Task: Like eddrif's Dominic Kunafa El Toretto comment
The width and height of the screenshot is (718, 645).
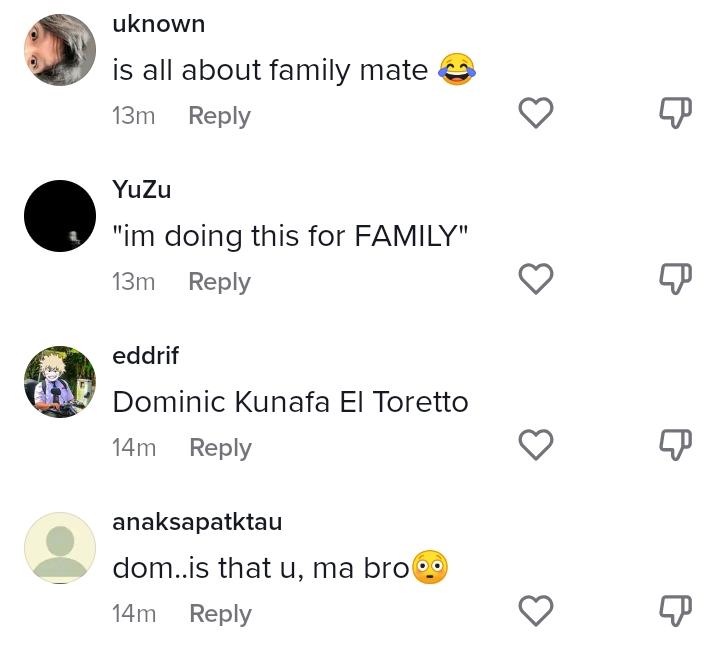Action: click(536, 445)
